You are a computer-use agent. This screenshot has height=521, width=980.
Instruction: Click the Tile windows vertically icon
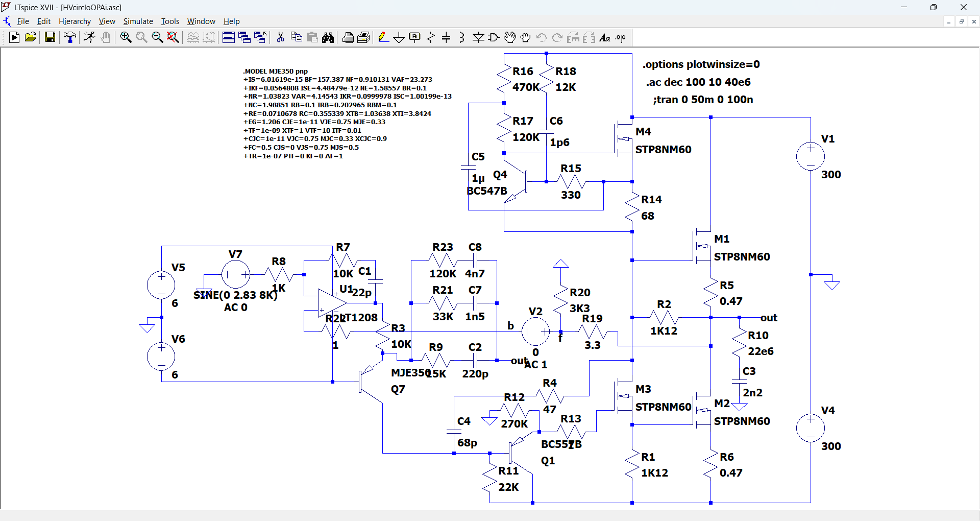click(244, 37)
